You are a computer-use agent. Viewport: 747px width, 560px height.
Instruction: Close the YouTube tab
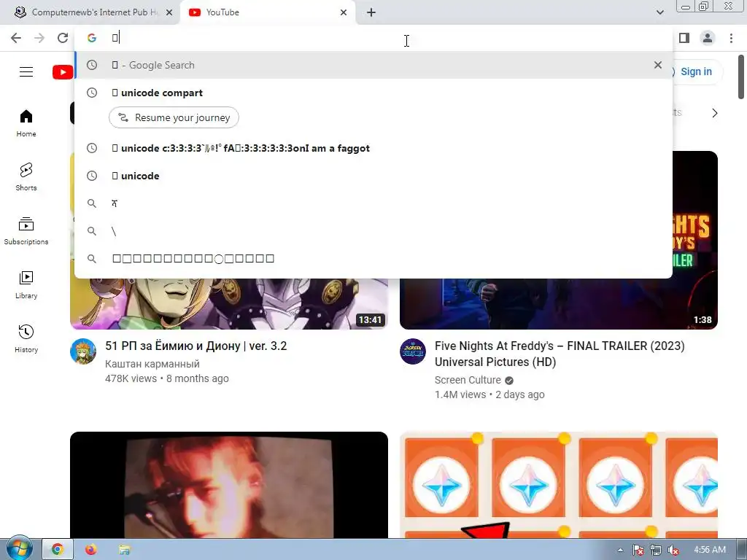344,12
